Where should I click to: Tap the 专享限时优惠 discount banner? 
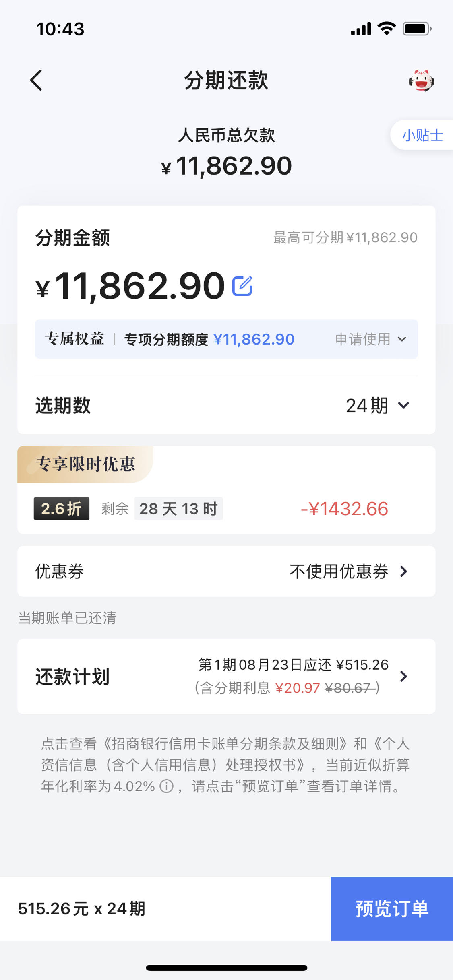click(x=85, y=464)
